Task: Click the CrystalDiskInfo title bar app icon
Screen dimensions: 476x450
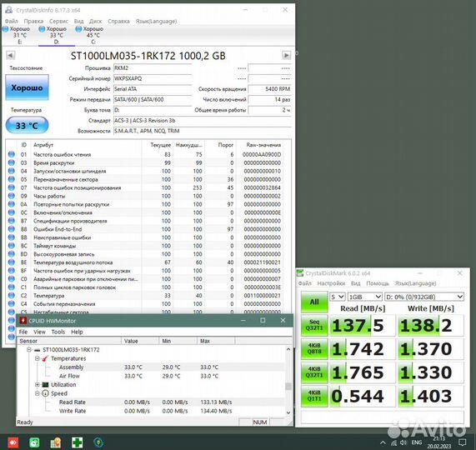Action: point(9,10)
